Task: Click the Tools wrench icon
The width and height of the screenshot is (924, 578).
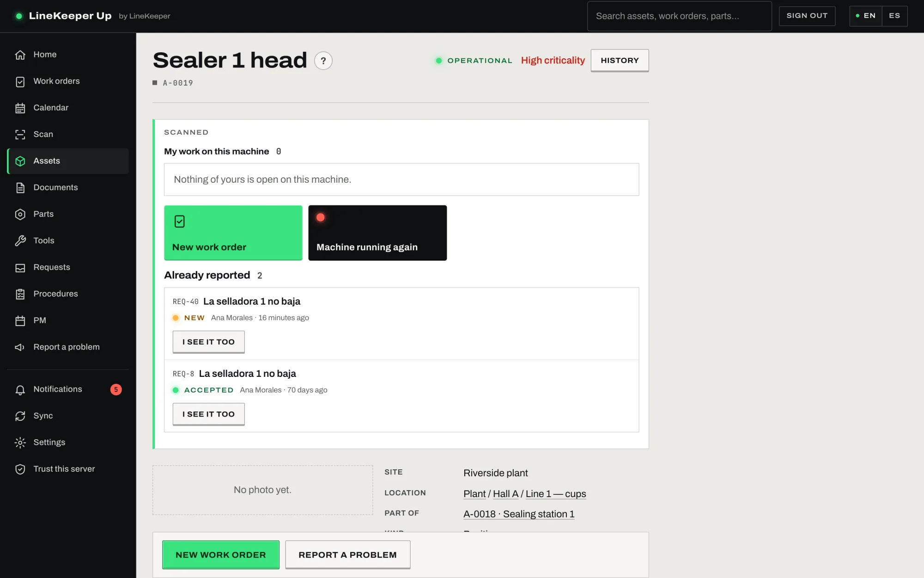Action: tap(20, 241)
